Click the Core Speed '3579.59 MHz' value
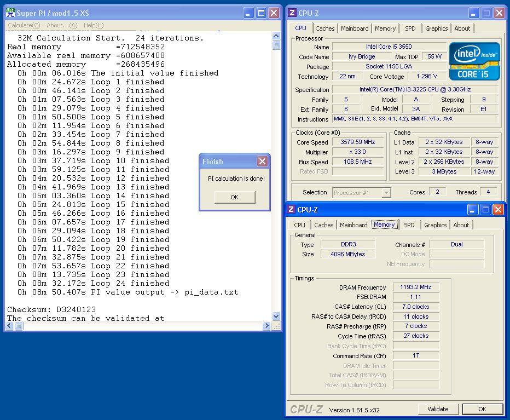Screen dimensions: 510x420 [x=358, y=142]
